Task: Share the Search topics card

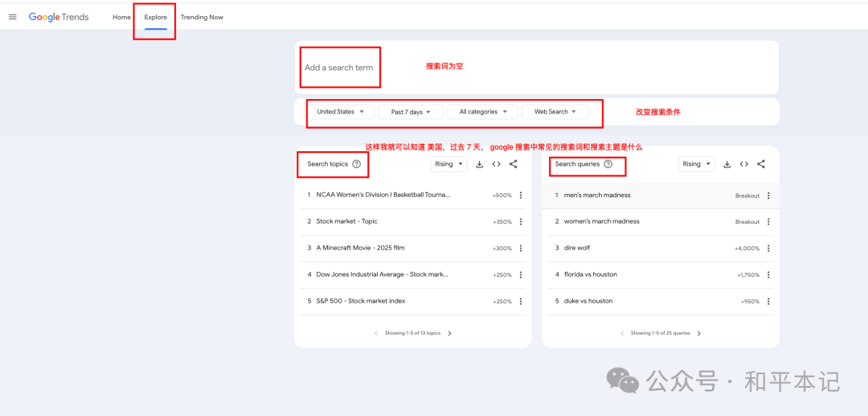Action: coord(513,164)
